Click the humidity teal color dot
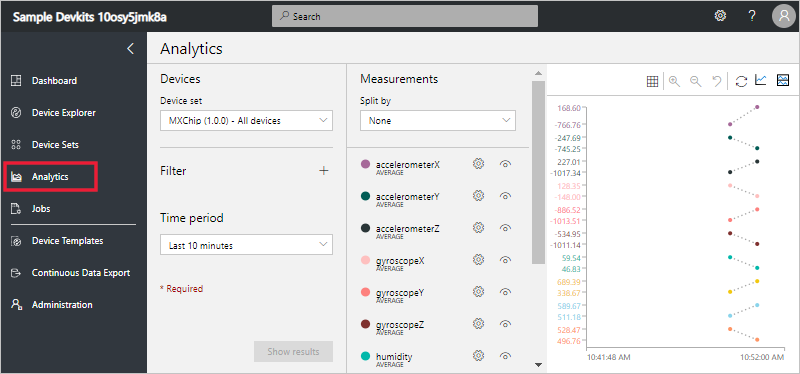This screenshot has height=374, width=800. [x=365, y=357]
